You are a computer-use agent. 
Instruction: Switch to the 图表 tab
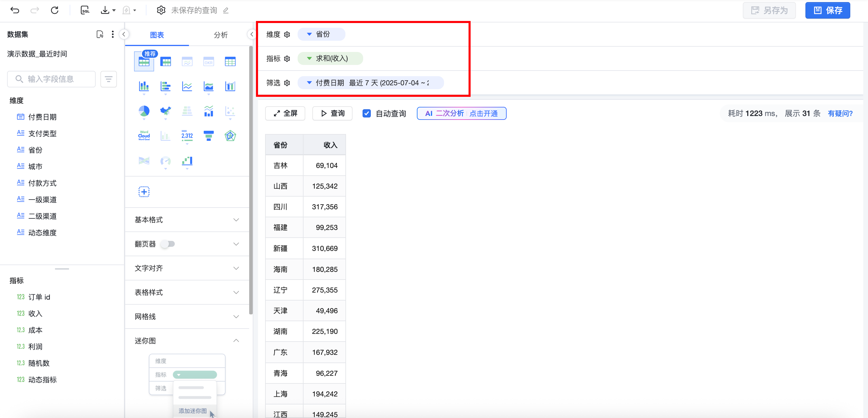click(157, 35)
